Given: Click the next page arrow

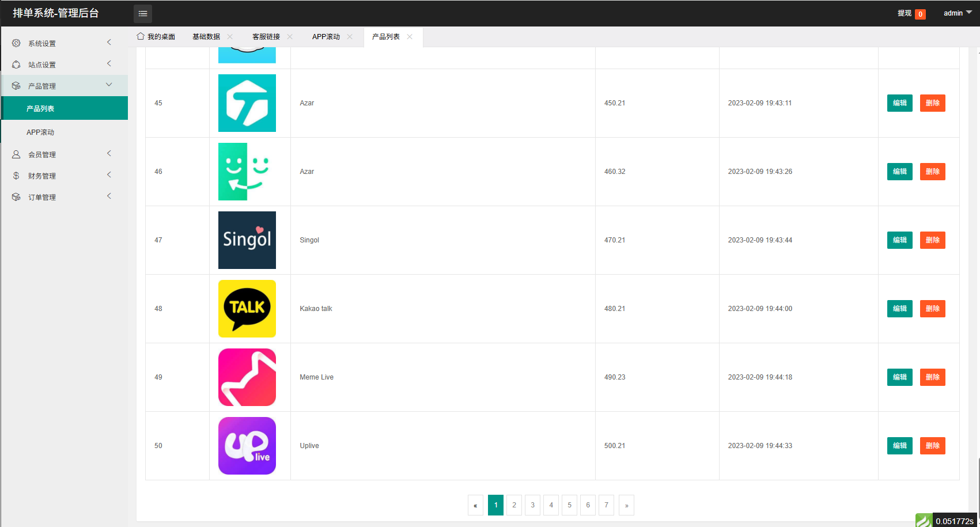Looking at the screenshot, I should tap(626, 505).
